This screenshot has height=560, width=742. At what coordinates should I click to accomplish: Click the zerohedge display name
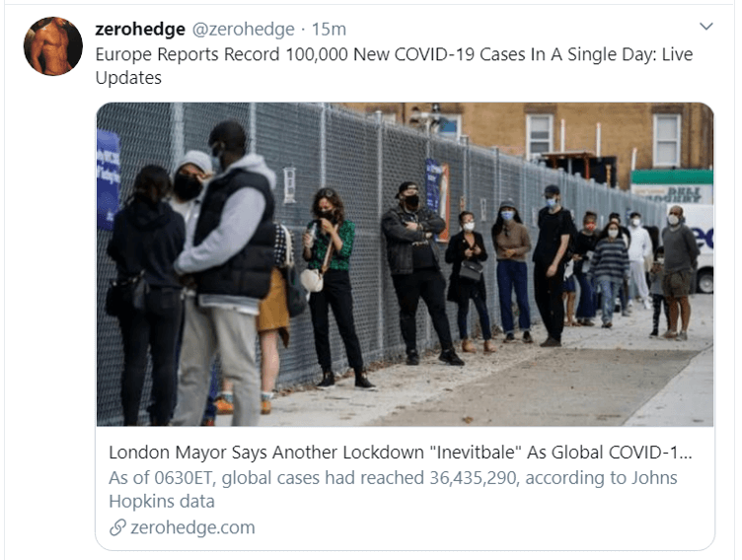(x=140, y=30)
